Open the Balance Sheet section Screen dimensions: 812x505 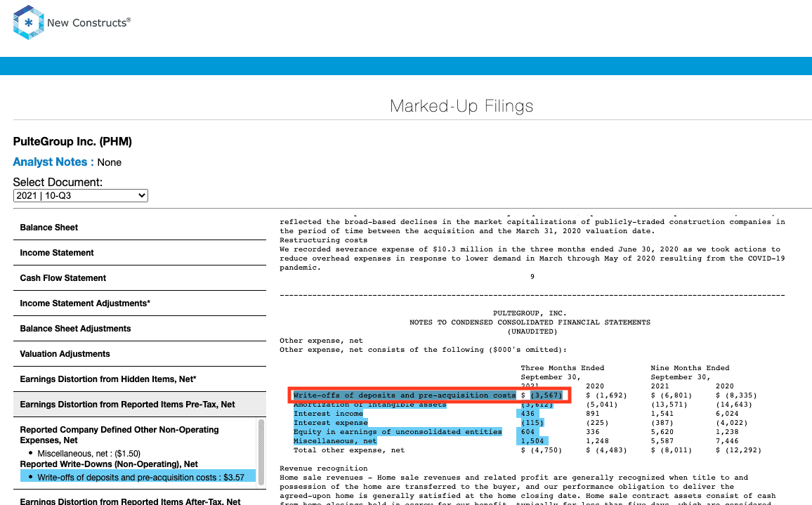[x=139, y=228]
